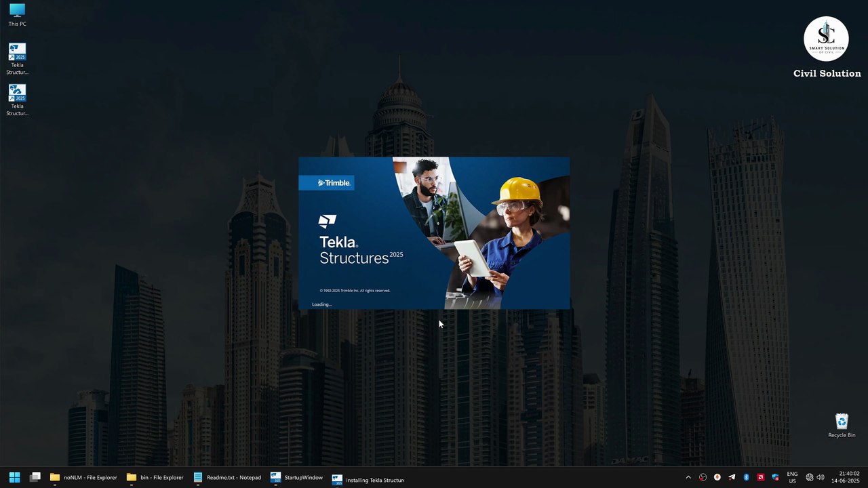
Task: Select the second Tekla Structures desktop shortcut
Action: (x=17, y=100)
